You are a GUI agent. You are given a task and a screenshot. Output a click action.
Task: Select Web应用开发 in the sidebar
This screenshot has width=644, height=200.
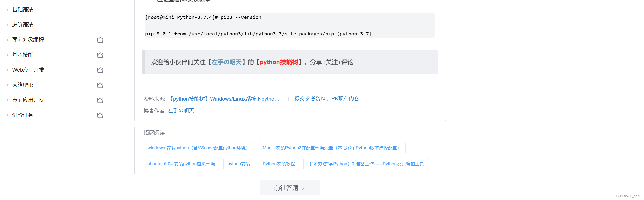click(x=28, y=70)
